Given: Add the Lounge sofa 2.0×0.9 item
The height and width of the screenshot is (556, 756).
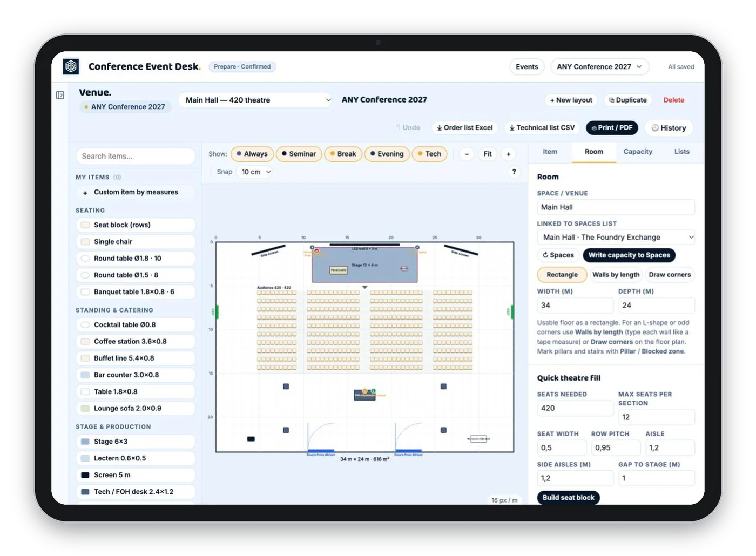Looking at the screenshot, I should pyautogui.click(x=136, y=409).
